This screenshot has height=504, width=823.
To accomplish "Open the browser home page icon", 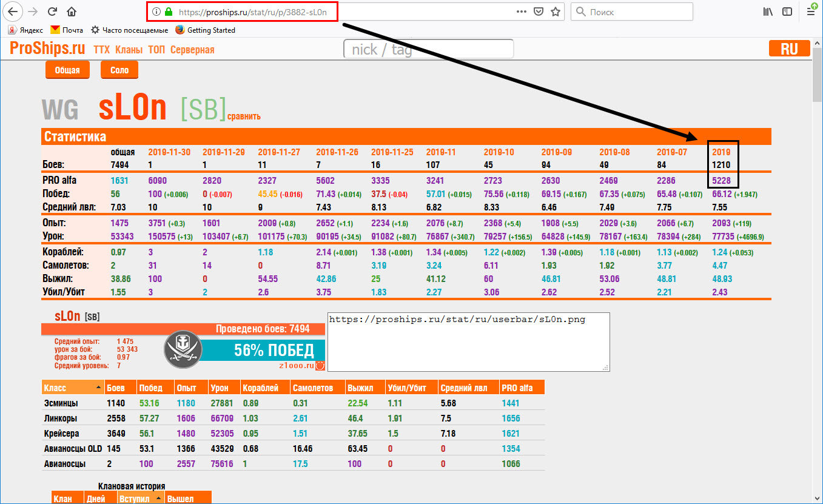I will click(72, 12).
